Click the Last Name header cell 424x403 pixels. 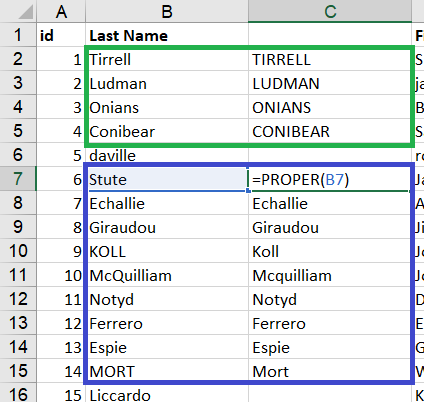pyautogui.click(x=167, y=35)
